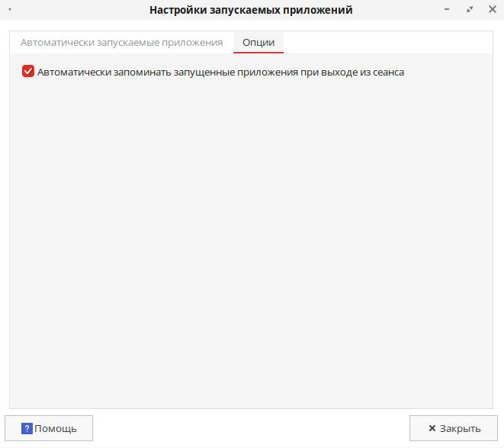Screen dimensions: 504x448
Task: Close the window using title bar X
Action: [x=492, y=10]
